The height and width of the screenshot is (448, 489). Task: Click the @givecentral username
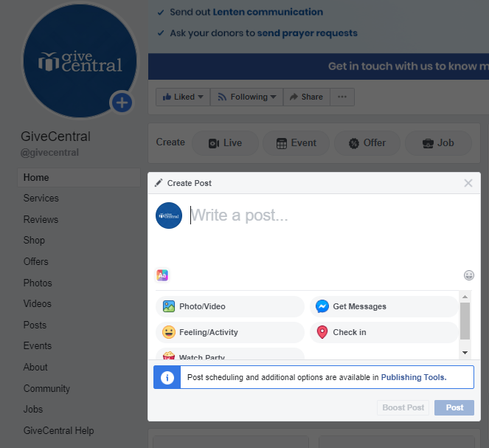point(49,153)
